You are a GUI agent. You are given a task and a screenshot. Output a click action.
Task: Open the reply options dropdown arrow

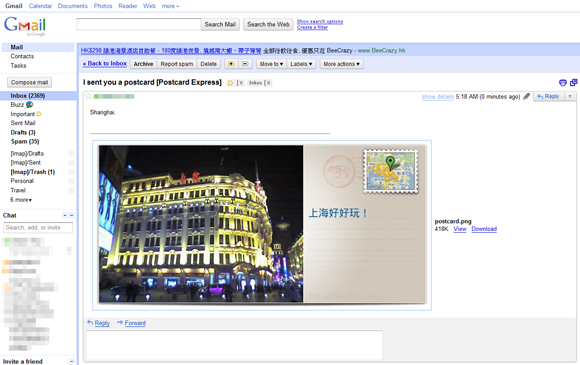[570, 97]
